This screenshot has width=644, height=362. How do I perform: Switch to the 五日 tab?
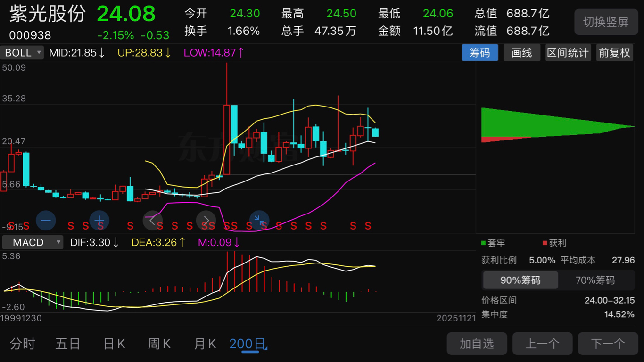(68, 344)
